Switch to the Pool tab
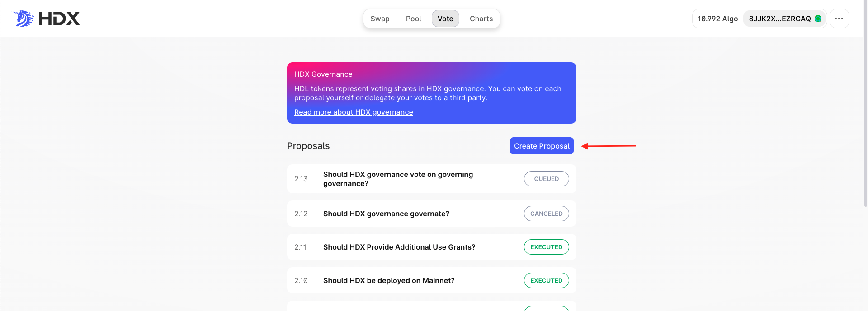 point(413,19)
